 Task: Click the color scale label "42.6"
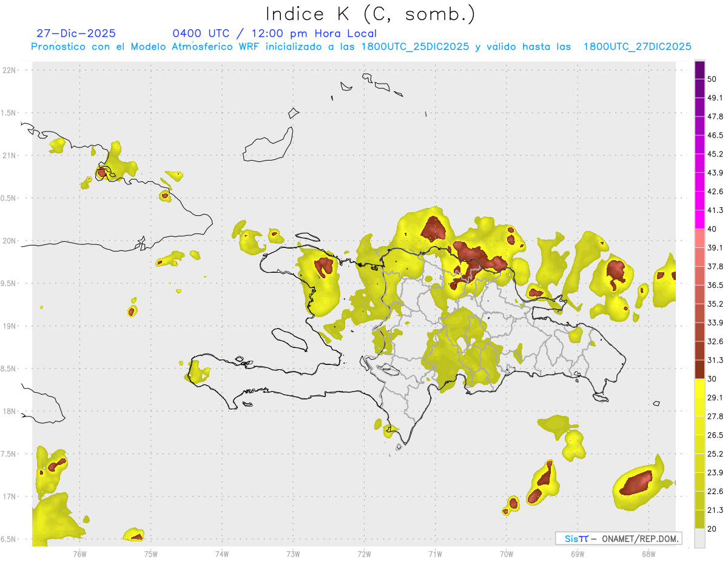coord(715,192)
